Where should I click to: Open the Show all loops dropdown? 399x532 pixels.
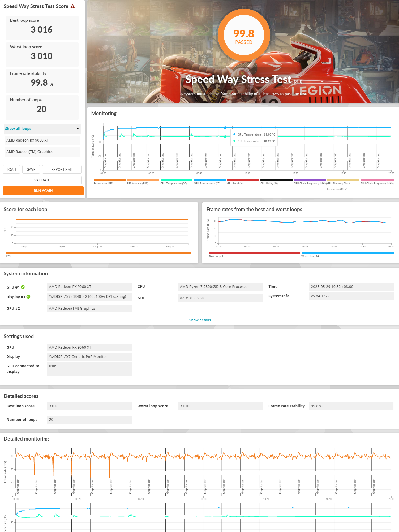click(x=42, y=129)
